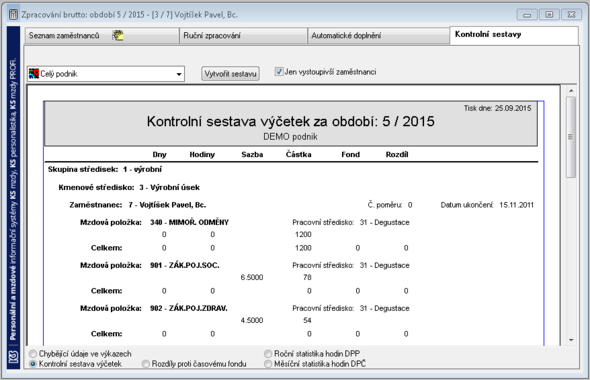Click the Skupina středisek: 1 - výrobní row
590x380 pixels.
105,169
